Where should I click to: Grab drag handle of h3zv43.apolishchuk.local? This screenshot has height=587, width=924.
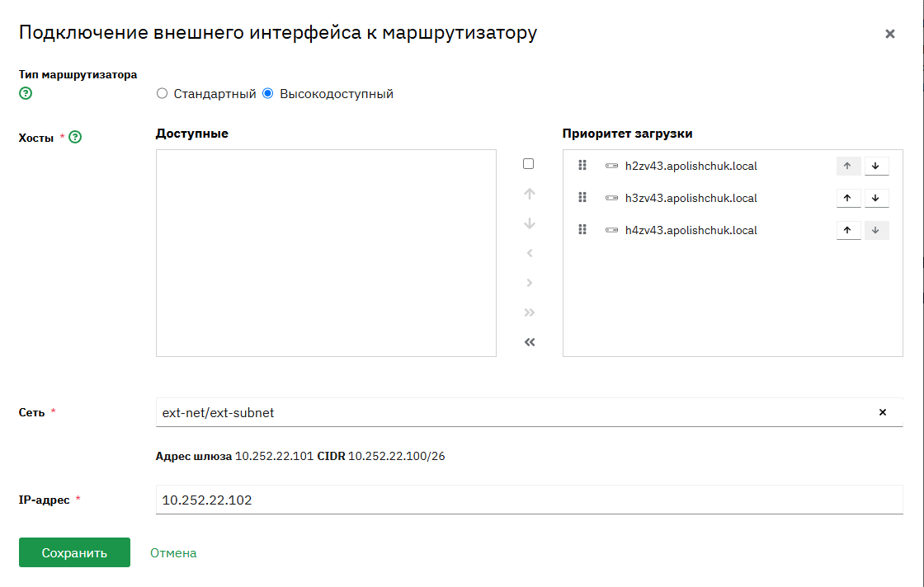click(582, 198)
